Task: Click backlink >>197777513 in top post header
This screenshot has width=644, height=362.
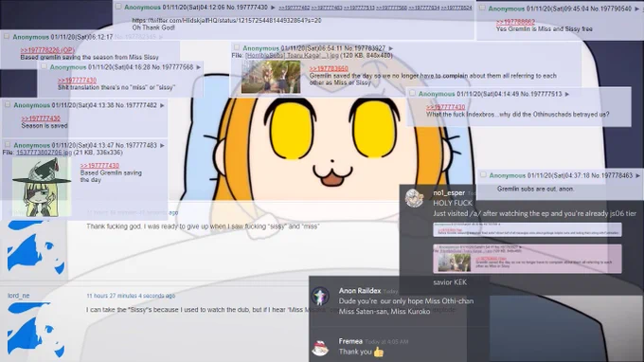Action: (359, 8)
